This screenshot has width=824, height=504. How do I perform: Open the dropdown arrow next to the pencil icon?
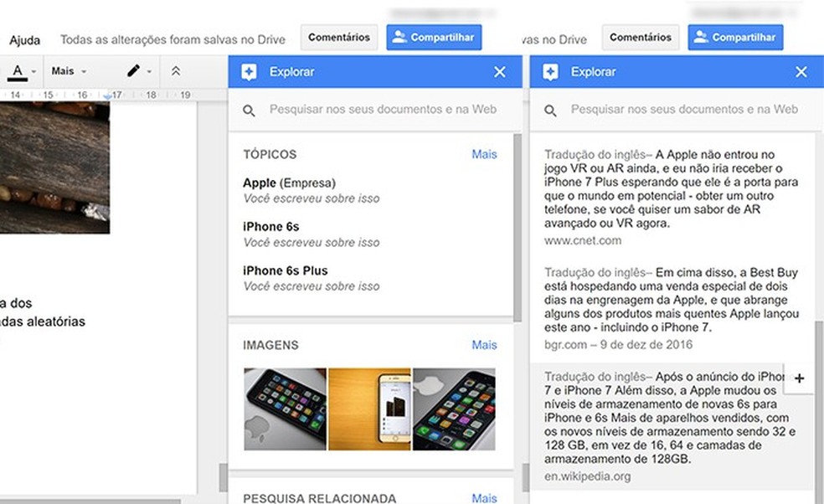(x=151, y=70)
